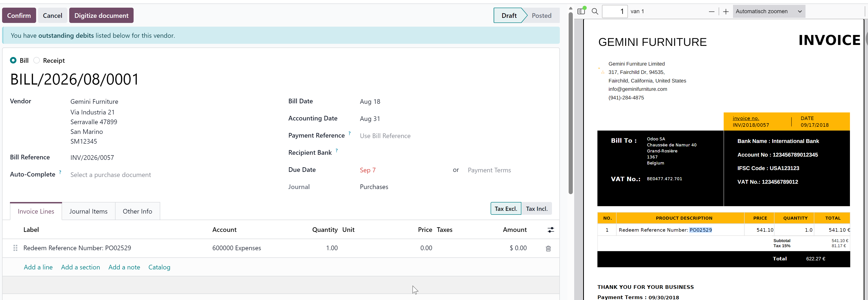This screenshot has width=868, height=300.
Task: Open the 600000 Expenses account cell
Action: coord(237,248)
